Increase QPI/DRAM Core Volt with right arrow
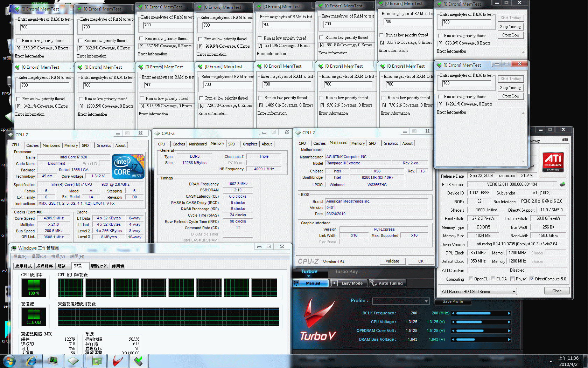The height and width of the screenshot is (368, 588). pos(509,330)
